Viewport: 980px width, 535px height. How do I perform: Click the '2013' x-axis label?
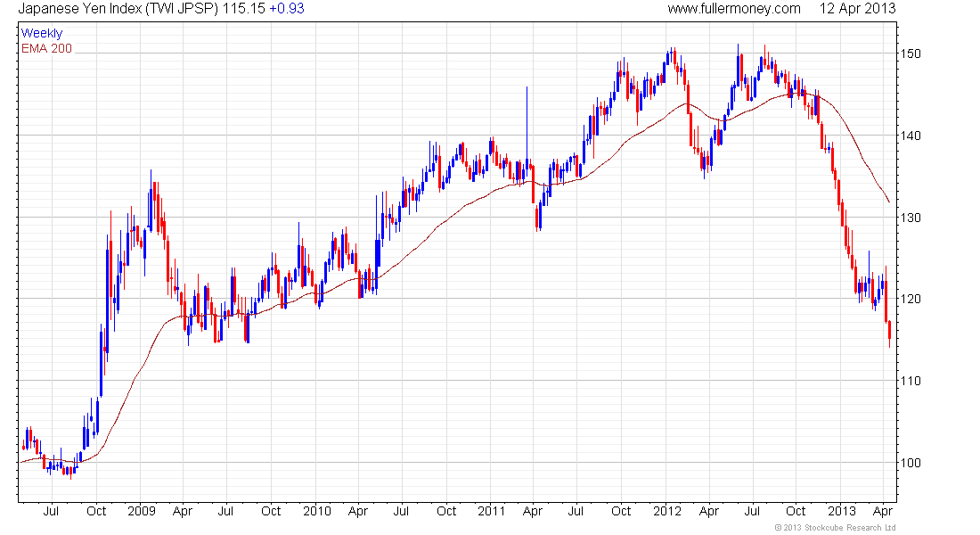842,511
